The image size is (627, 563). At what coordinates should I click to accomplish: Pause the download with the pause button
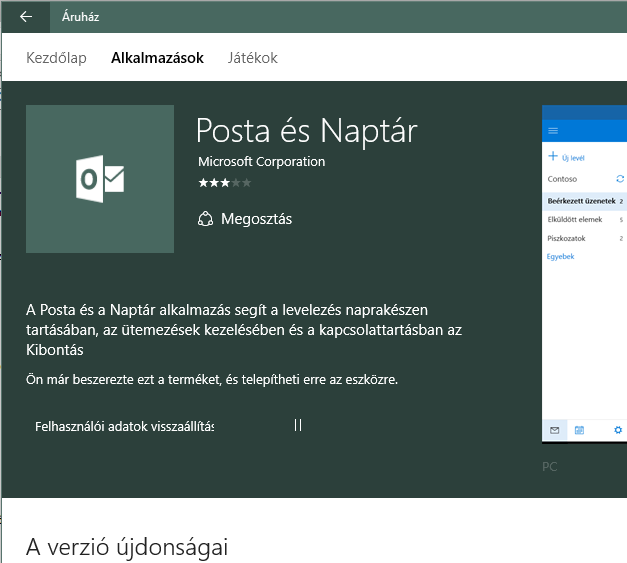point(298,425)
